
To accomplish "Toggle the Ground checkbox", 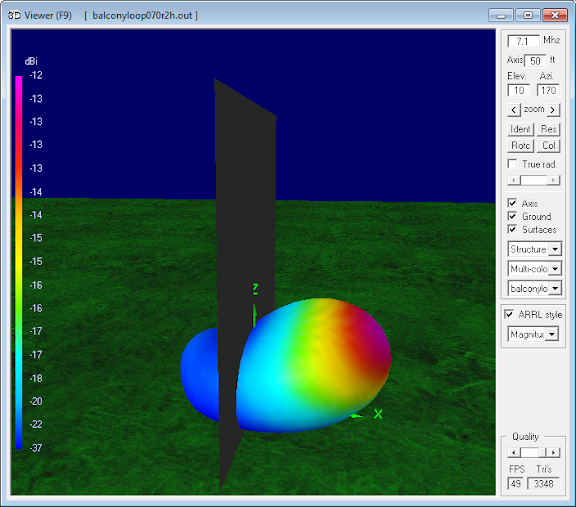I will (512, 216).
